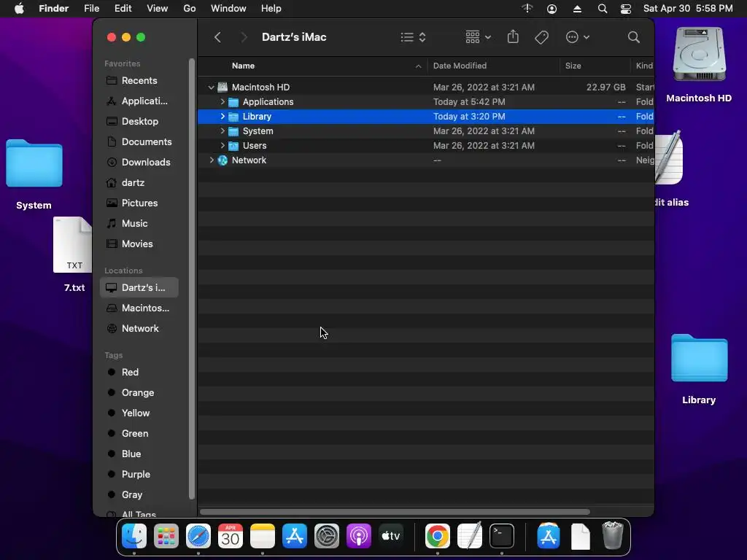747x560 pixels.
Task: Open Launchpad from the Dock
Action: click(166, 536)
